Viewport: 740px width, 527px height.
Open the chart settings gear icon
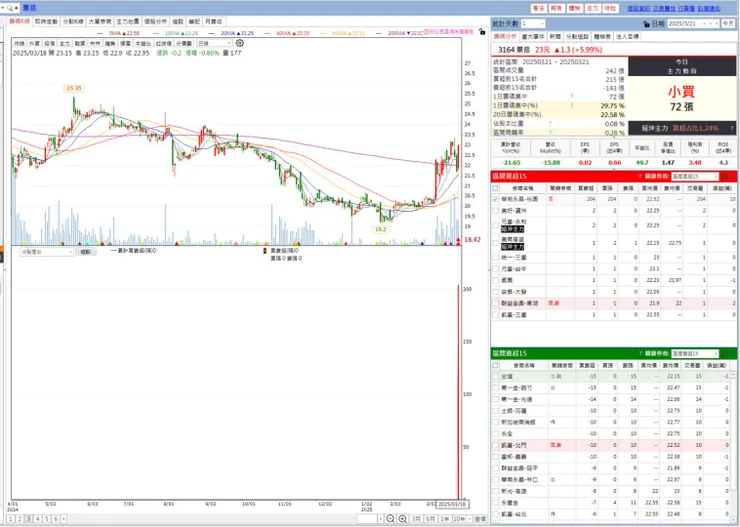(240, 43)
